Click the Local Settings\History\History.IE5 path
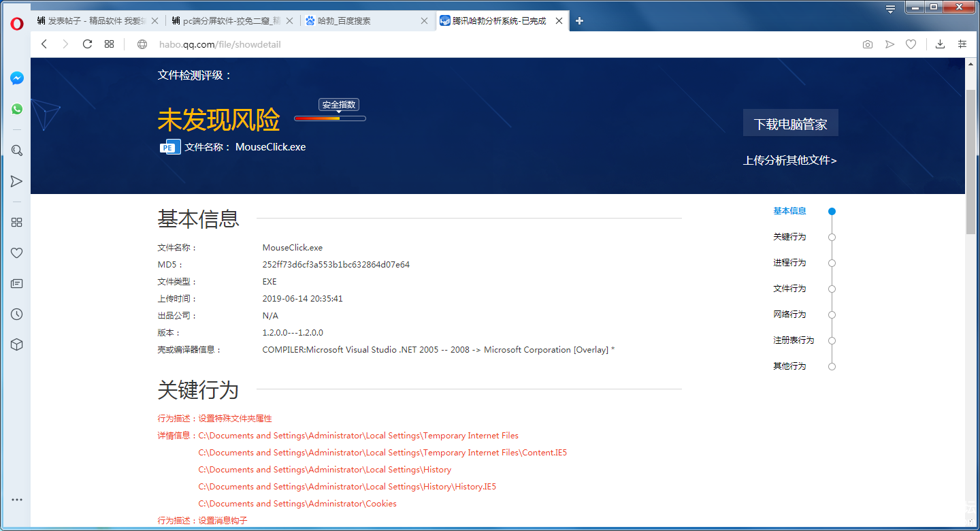The image size is (980, 531). (347, 487)
